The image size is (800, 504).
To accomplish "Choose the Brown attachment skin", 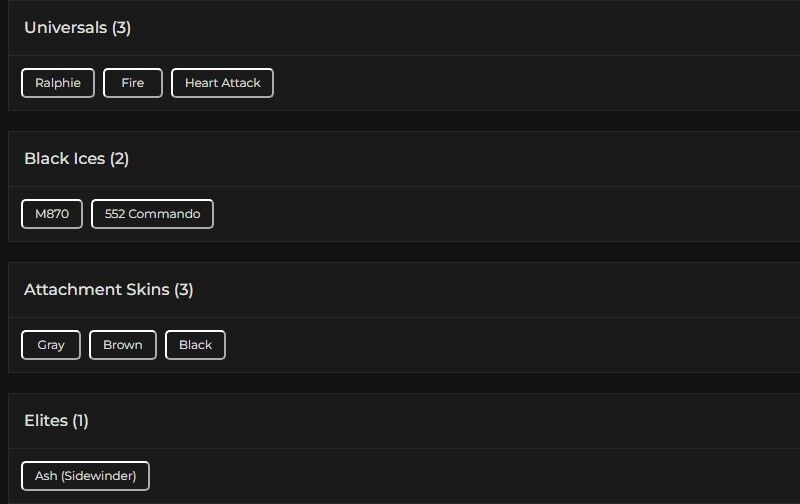I will (x=123, y=345).
